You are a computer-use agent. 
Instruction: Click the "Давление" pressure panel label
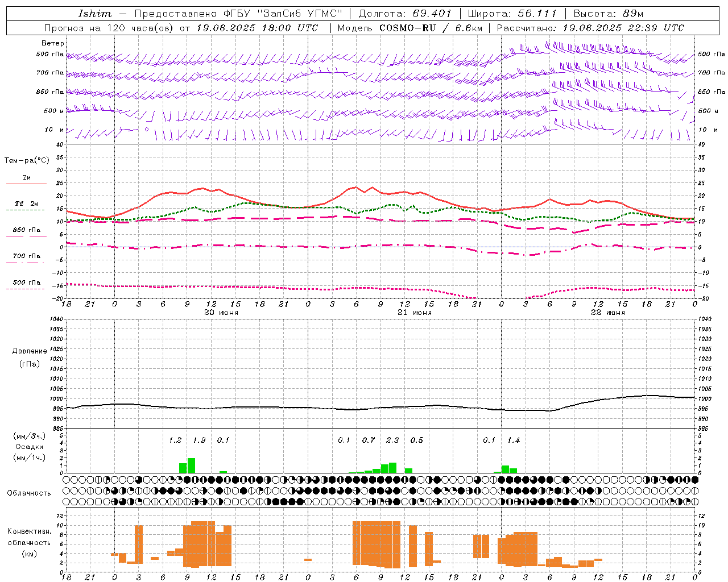pos(30,351)
